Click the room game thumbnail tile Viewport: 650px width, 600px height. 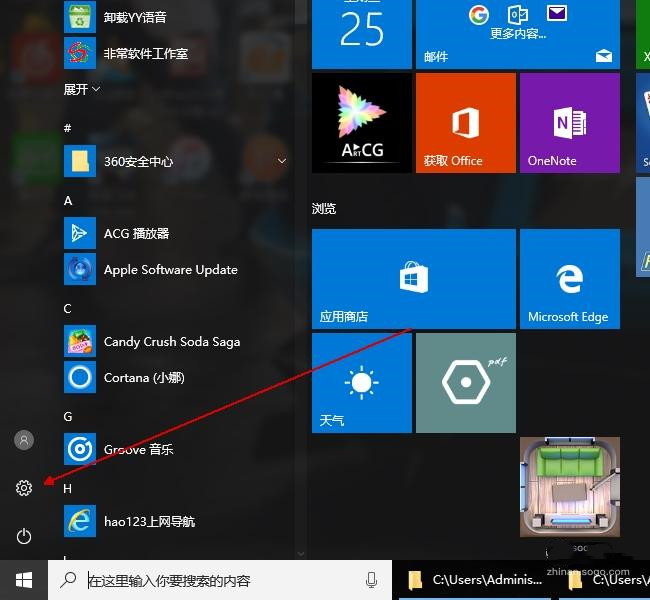coord(569,487)
